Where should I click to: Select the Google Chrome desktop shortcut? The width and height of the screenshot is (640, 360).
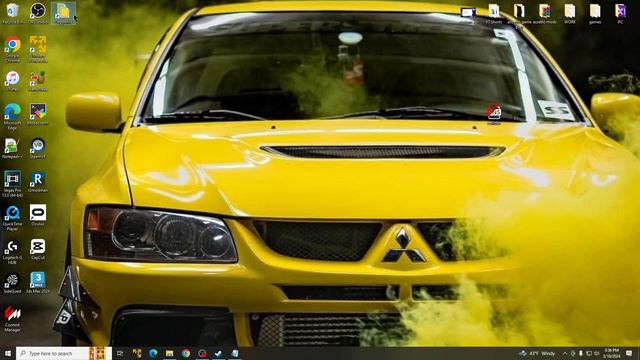click(13, 49)
